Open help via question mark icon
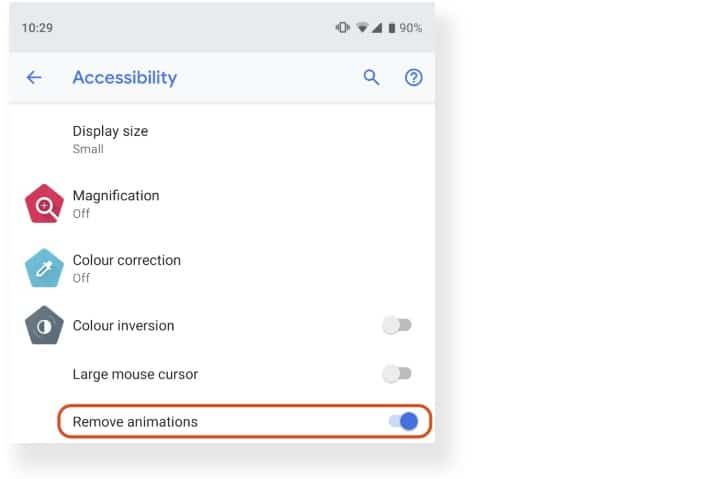Viewport: 709px width, 479px height. (413, 78)
